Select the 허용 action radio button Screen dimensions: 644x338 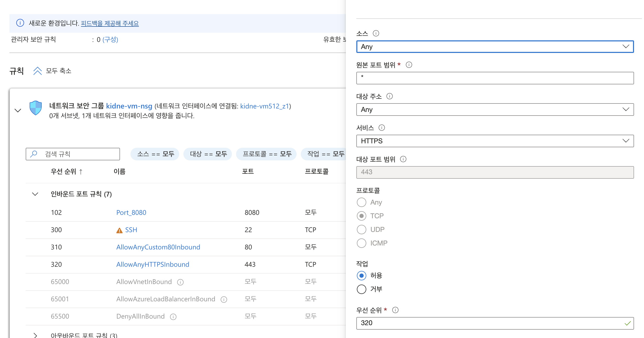361,276
